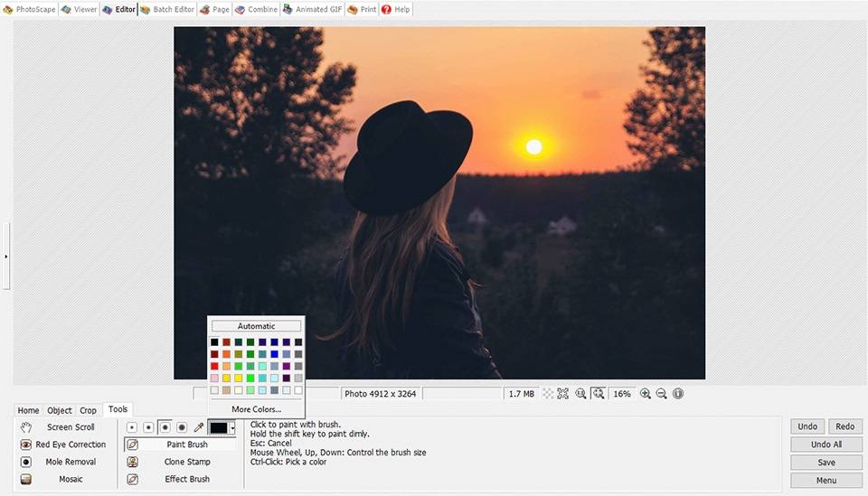Select the largest brush size option
The width and height of the screenshot is (868, 496).
tap(182, 427)
